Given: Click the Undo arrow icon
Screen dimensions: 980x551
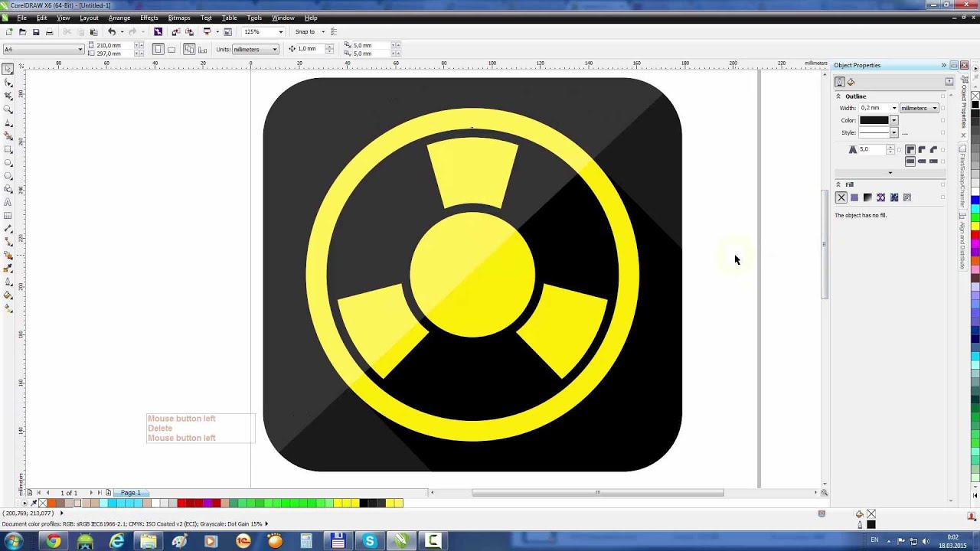Looking at the screenshot, I should pos(112,32).
